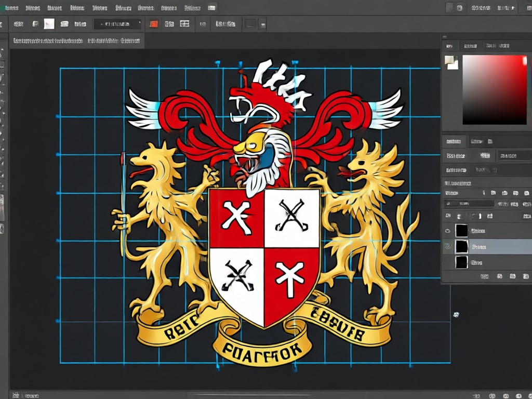Image resolution: width=532 pixels, height=399 pixels.
Task: Click the text button right of the spiral icon
Action: point(225,24)
